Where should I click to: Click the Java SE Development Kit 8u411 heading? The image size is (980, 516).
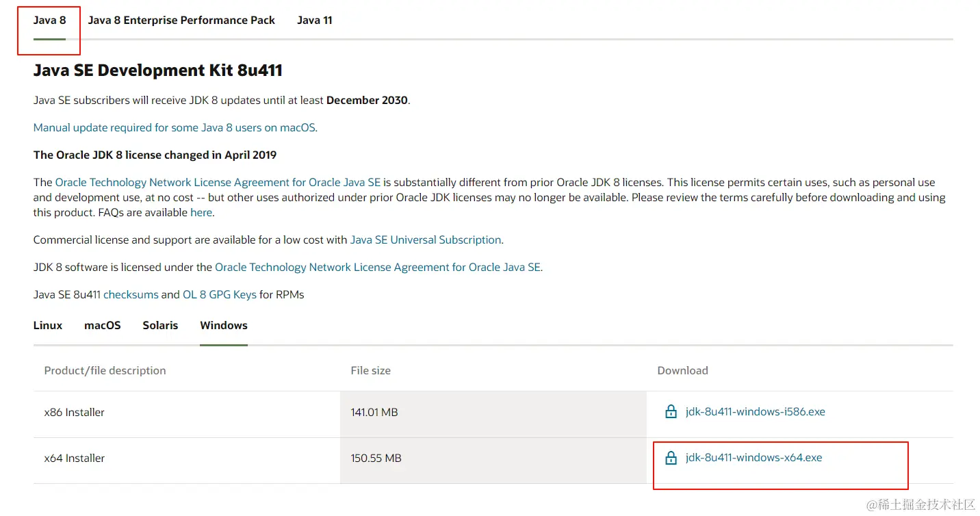coord(157,70)
